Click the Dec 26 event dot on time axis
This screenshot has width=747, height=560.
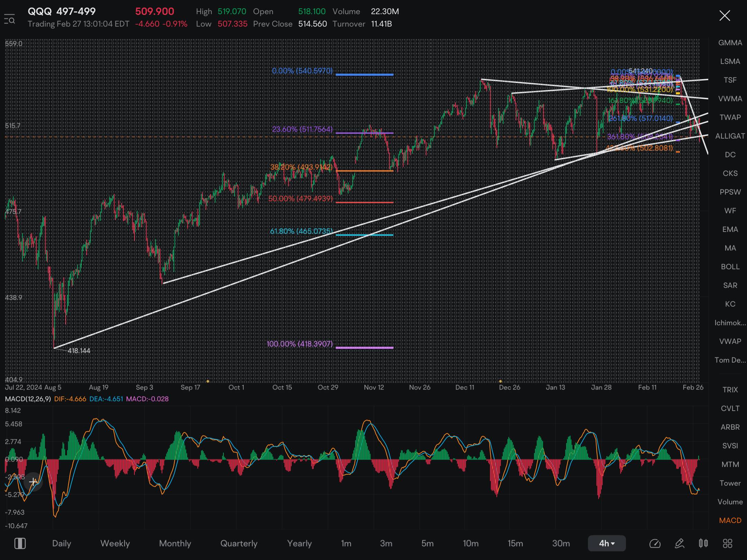(500, 381)
